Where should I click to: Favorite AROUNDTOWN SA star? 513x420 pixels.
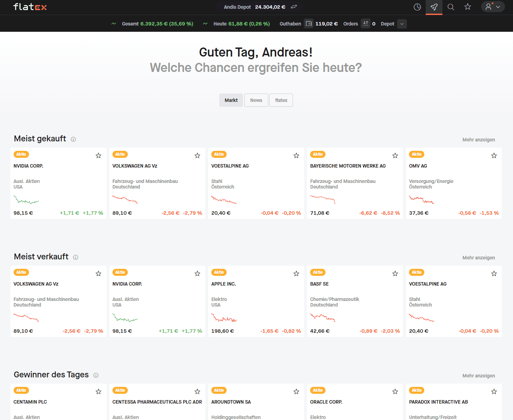[x=296, y=392]
